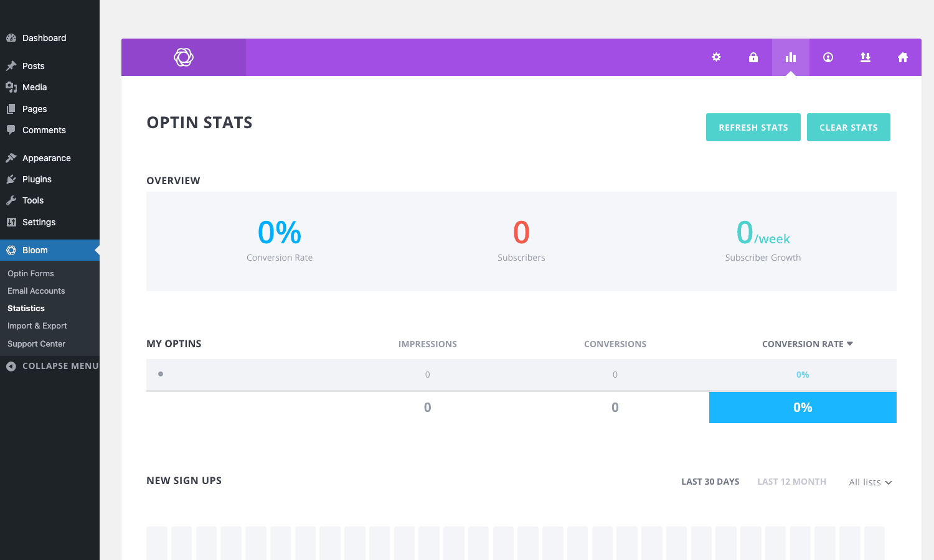Click the Settings sliders icon in sidebar

[x=11, y=222]
